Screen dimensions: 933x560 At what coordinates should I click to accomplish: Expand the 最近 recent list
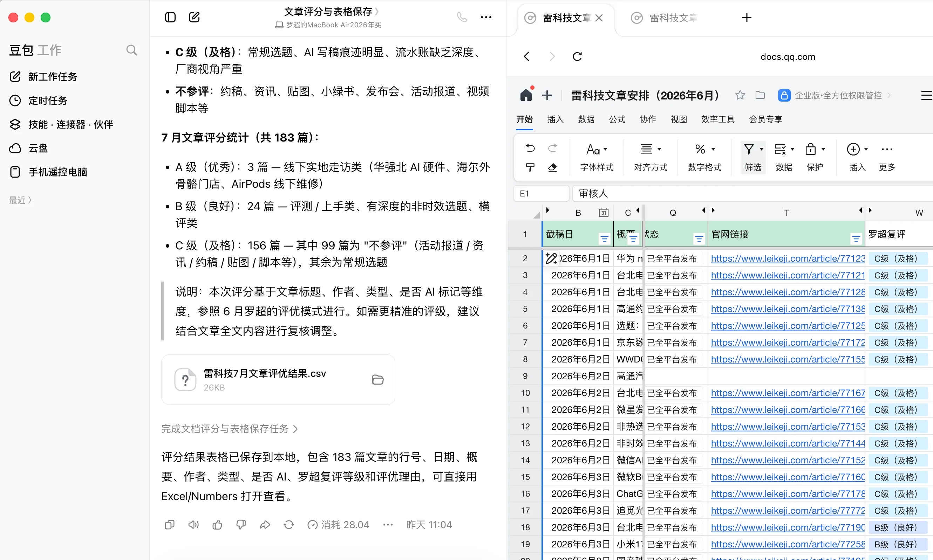(x=20, y=200)
